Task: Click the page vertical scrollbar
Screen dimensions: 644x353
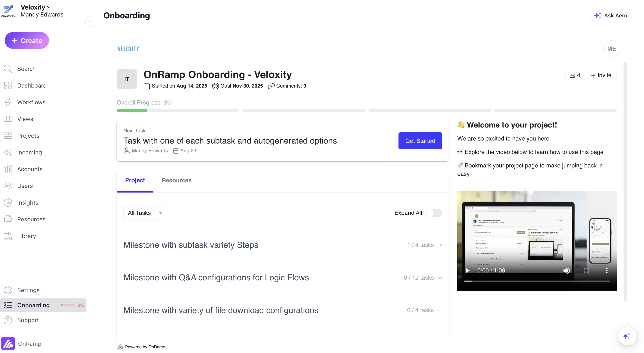Action: tap(625, 181)
